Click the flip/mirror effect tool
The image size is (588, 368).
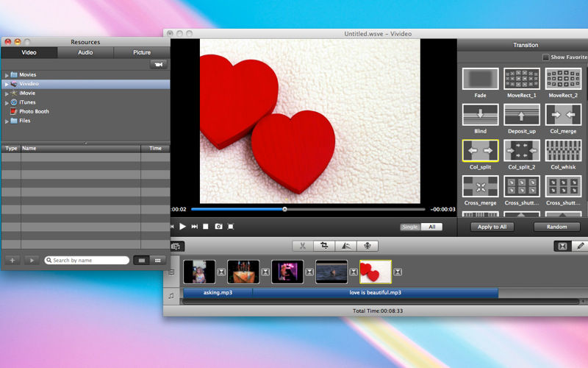point(345,246)
